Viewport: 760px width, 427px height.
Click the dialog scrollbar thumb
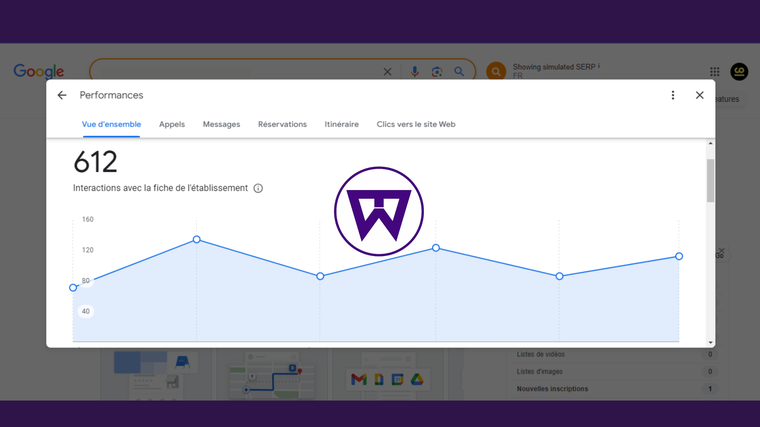(x=711, y=180)
